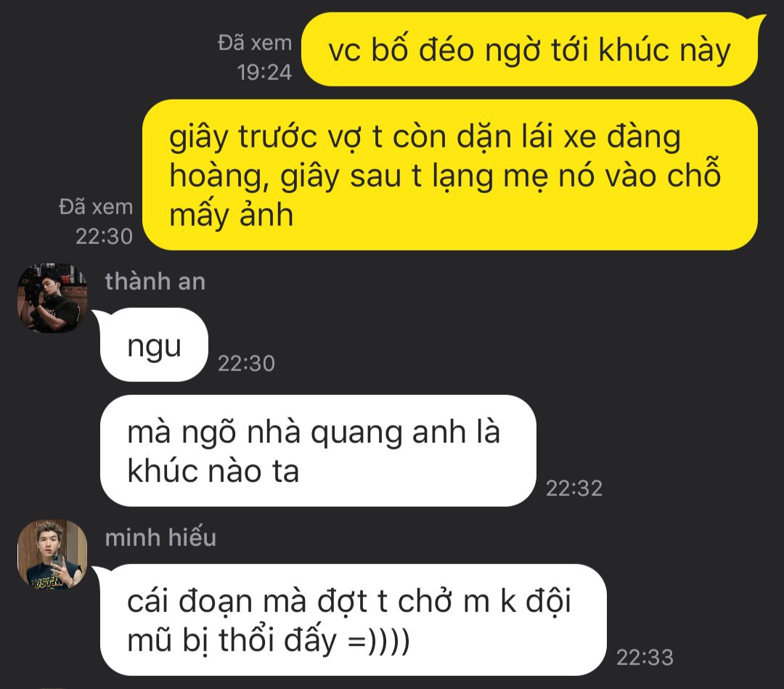The width and height of the screenshot is (784, 689).
Task: Select the yellow message starting 'giây trước vợ t'
Action: [450, 175]
